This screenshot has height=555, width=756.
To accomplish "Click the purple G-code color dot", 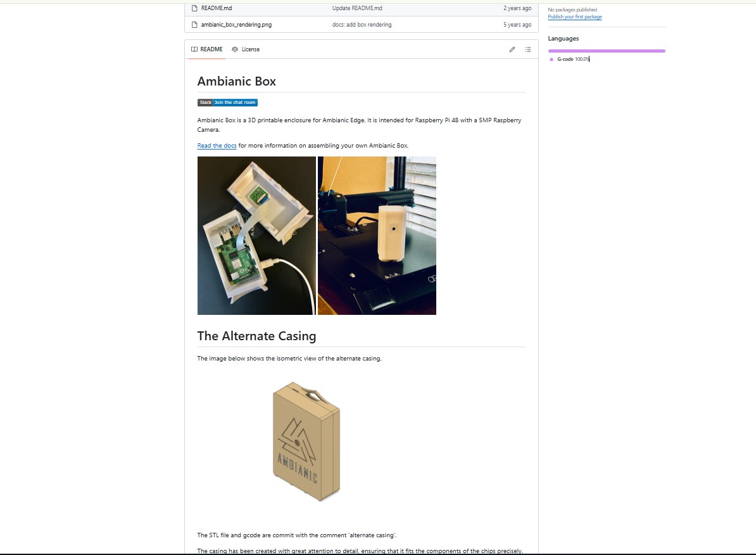I will 551,60.
